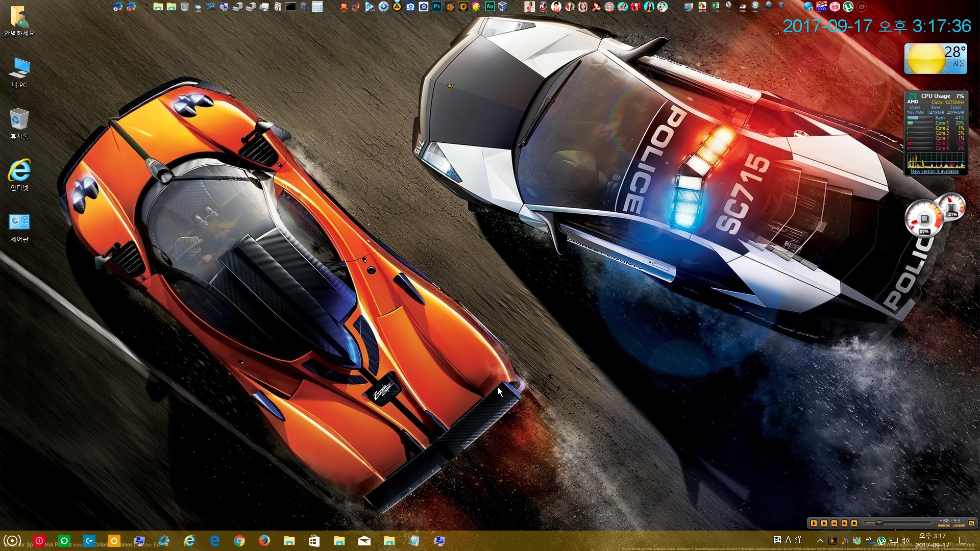Image resolution: width=980 pixels, height=551 pixels.
Task: Launch Photoshop from the top quick-launch bar
Action: tap(436, 7)
